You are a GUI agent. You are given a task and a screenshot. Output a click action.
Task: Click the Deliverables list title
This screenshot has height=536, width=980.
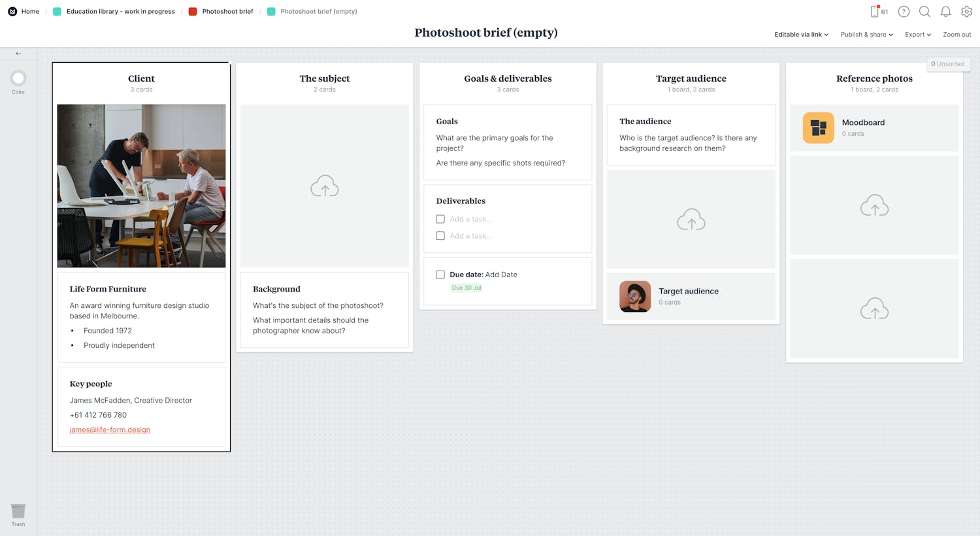pos(461,201)
